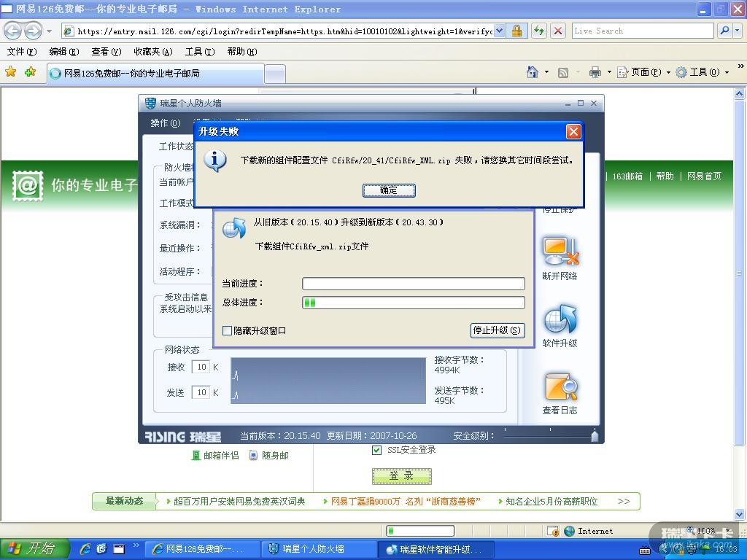Stop loading with the red X icon
Screen dimensions: 747x560
click(558, 31)
